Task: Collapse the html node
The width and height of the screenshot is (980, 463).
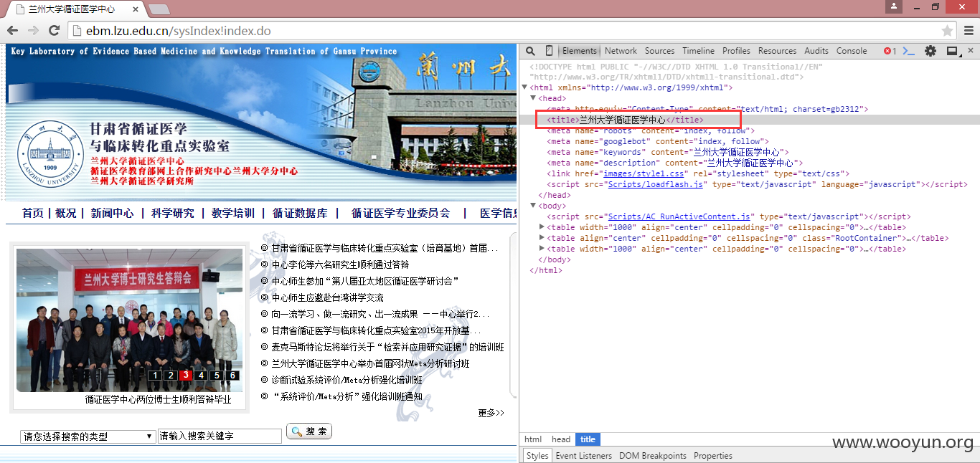Action: pos(525,87)
